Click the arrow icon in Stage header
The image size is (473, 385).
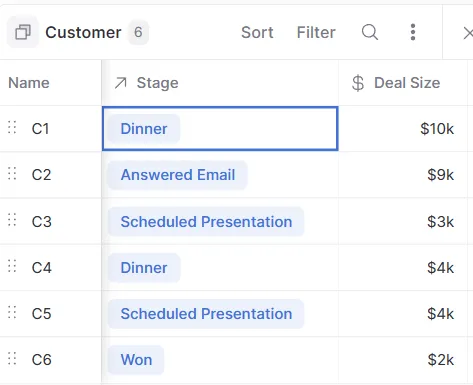[x=121, y=83]
